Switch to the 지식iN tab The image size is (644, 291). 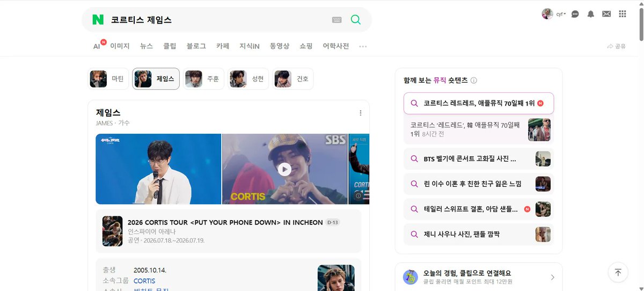point(250,46)
